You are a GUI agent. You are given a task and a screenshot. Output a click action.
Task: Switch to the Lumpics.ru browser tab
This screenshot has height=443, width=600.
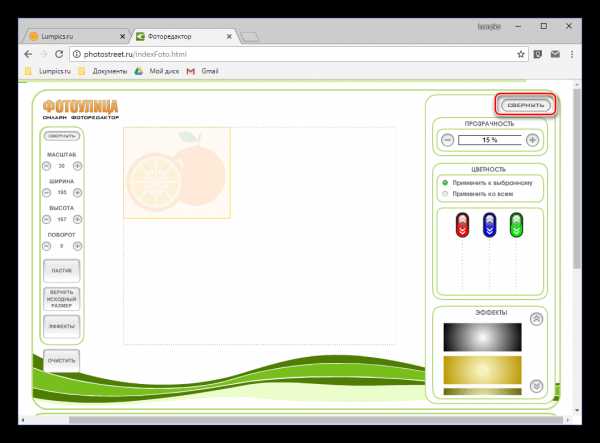(x=72, y=35)
